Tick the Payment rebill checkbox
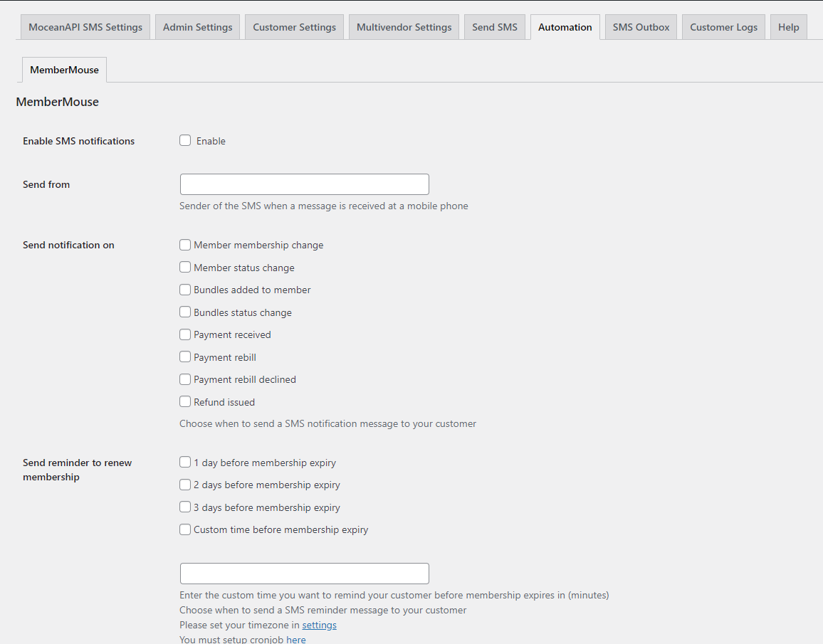The width and height of the screenshot is (823, 644). point(185,357)
